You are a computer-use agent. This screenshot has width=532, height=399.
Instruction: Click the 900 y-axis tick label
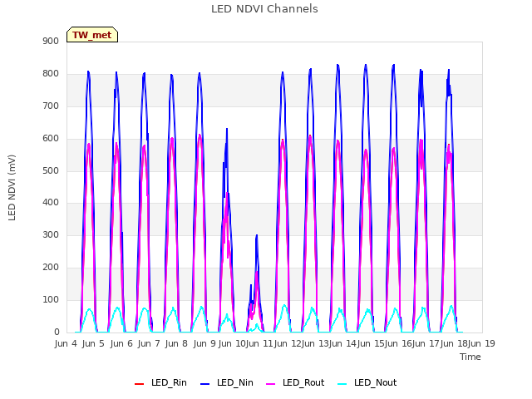51,42
